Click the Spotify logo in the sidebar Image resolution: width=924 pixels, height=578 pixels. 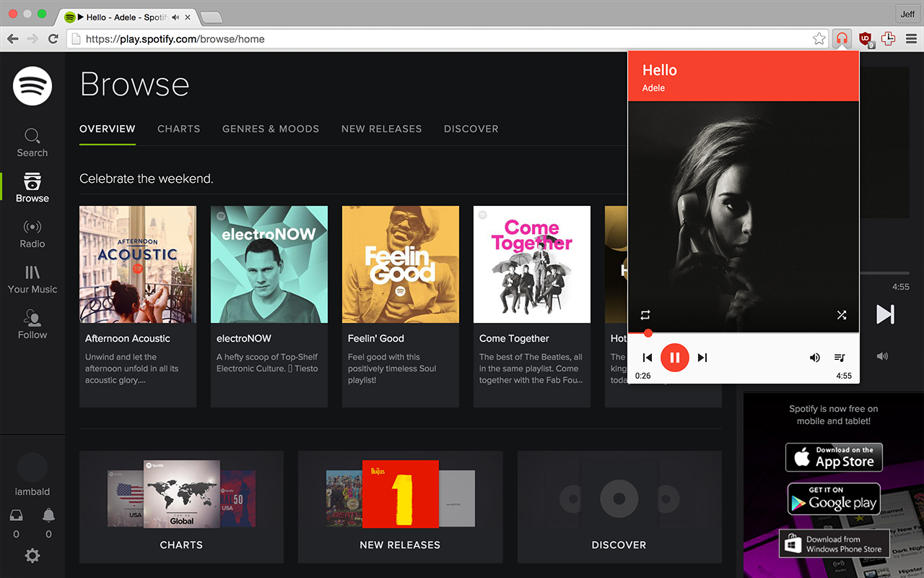pos(32,86)
